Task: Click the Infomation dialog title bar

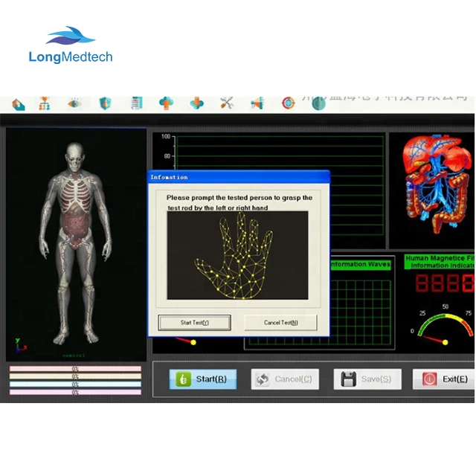Action: (x=239, y=177)
